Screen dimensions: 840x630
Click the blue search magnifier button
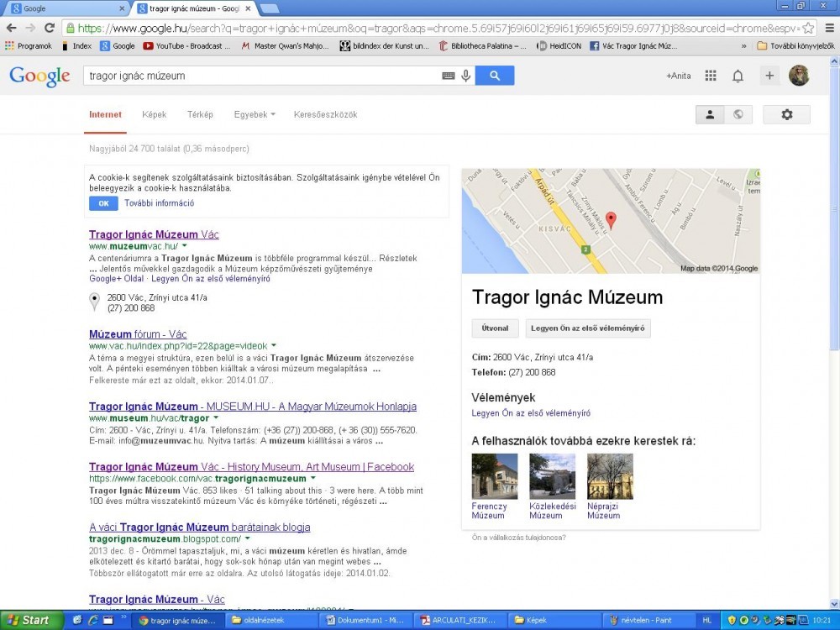click(494, 76)
